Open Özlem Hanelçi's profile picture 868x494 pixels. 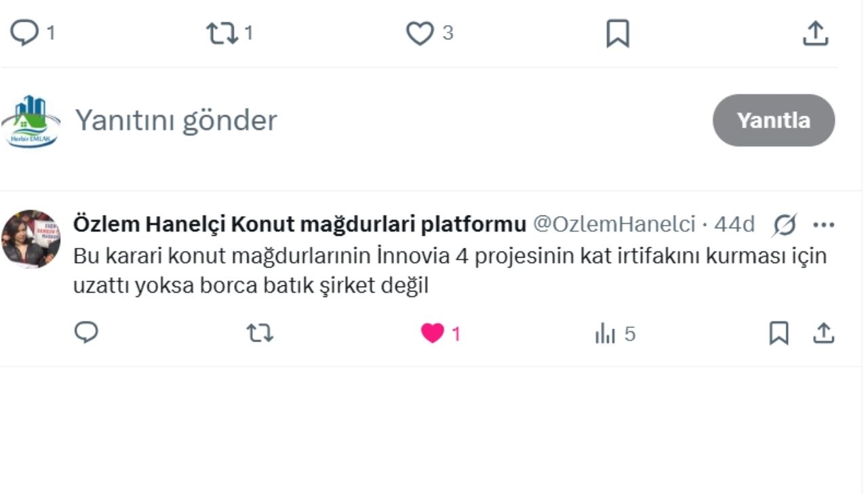pyautogui.click(x=31, y=239)
